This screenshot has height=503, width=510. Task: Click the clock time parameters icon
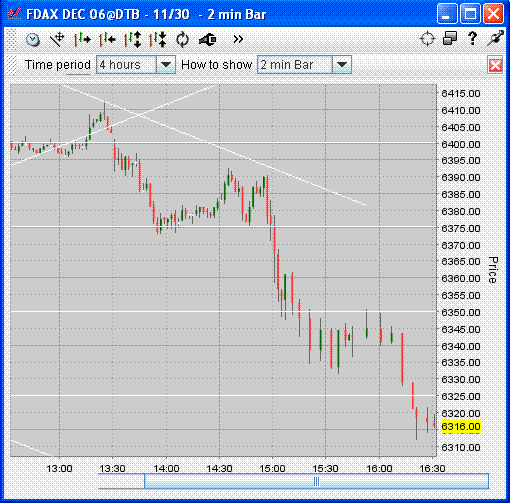pos(33,40)
